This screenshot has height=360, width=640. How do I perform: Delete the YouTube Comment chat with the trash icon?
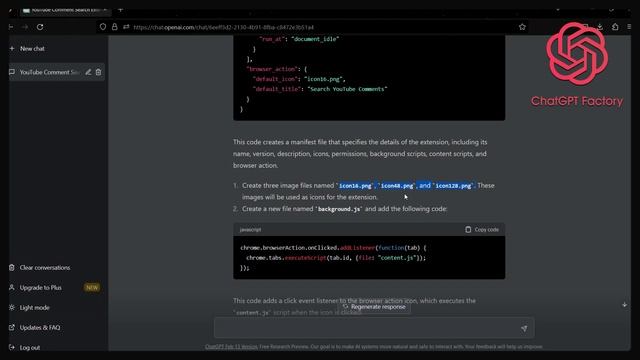(x=98, y=72)
